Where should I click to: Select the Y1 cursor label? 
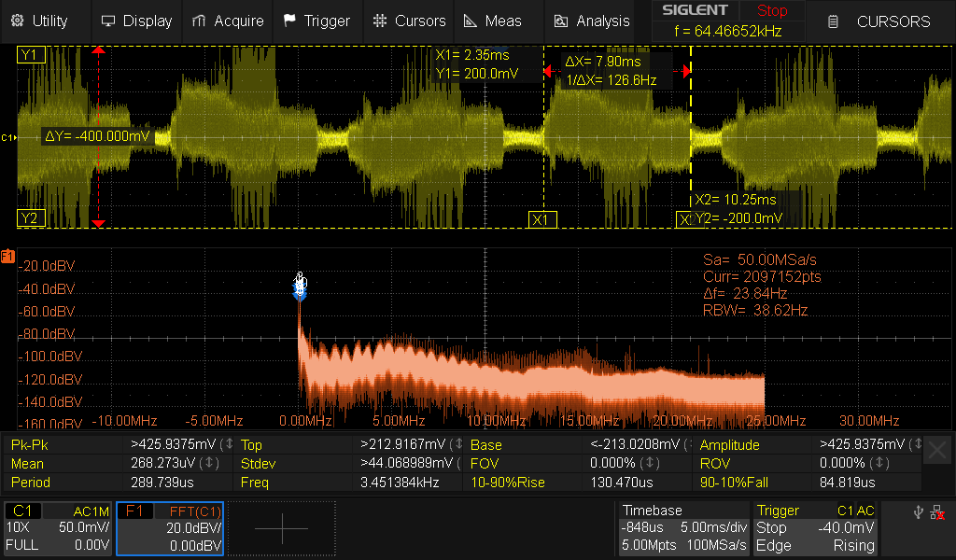click(31, 55)
